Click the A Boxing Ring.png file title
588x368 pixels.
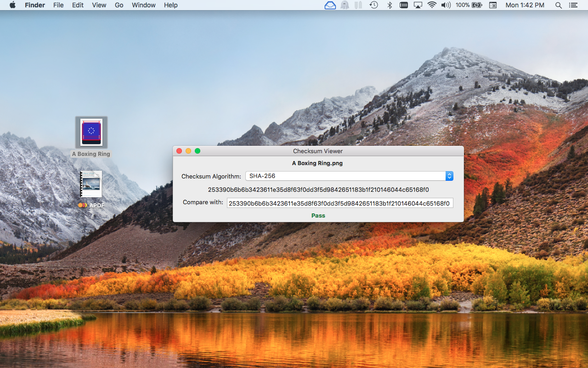click(x=317, y=163)
